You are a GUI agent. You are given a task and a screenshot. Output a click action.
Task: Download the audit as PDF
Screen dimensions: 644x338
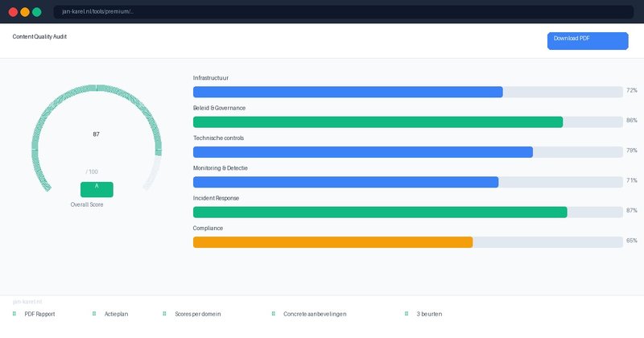click(x=587, y=41)
